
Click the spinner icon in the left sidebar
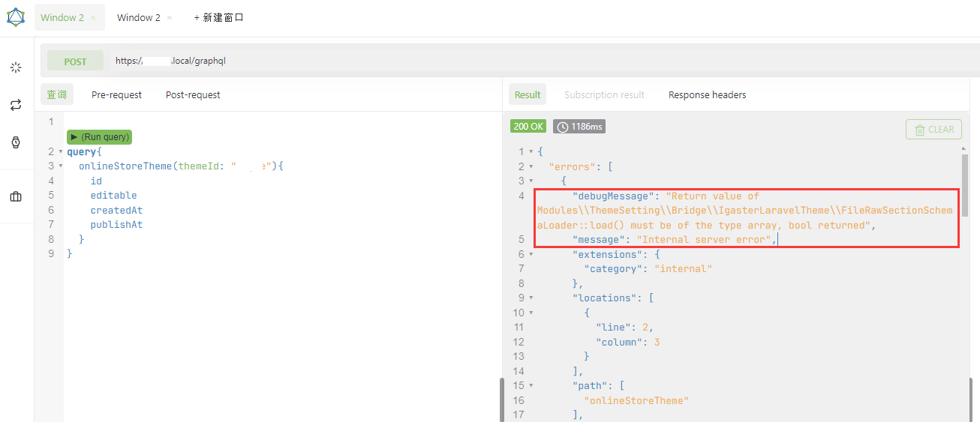coord(16,67)
